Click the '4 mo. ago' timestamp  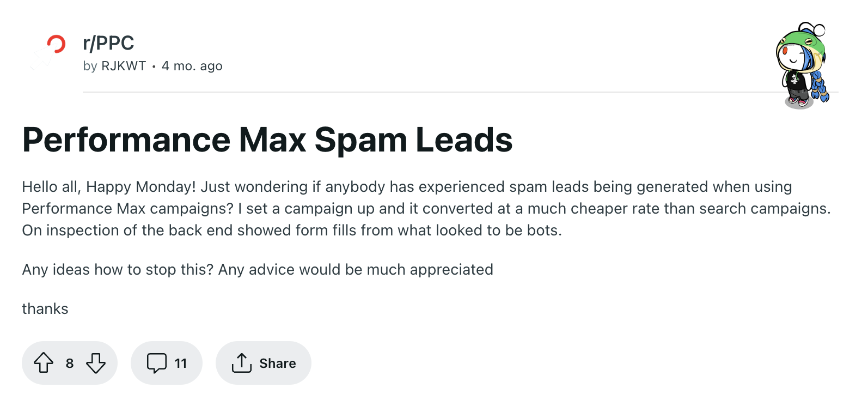pyautogui.click(x=192, y=66)
